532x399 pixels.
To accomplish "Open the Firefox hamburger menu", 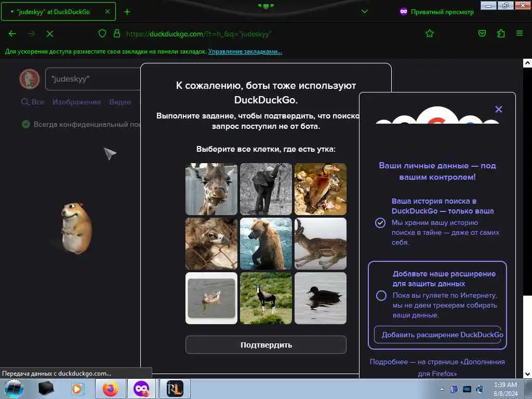I will 520,33.
